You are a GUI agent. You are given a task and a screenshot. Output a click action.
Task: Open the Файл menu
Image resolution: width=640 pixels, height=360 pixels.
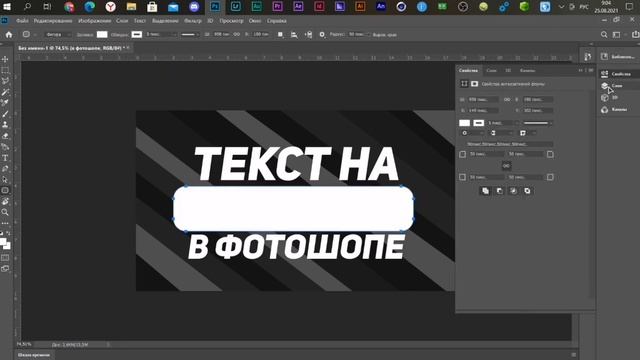pyautogui.click(x=22, y=21)
